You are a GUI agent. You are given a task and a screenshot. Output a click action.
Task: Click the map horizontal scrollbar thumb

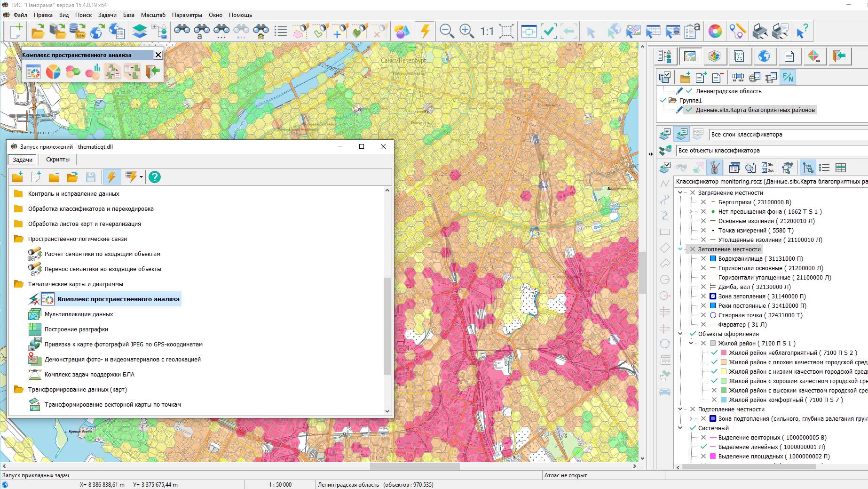[x=415, y=466]
